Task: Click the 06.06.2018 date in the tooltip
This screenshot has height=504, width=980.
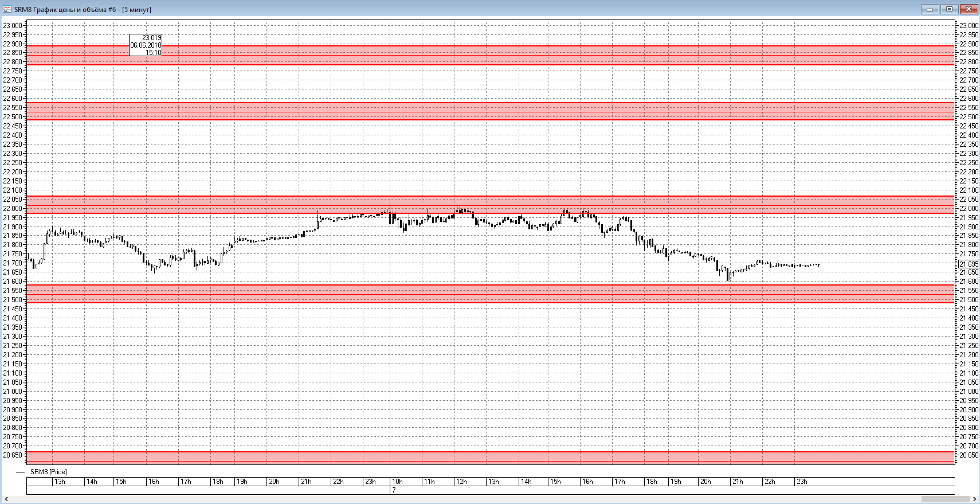Action: point(146,45)
